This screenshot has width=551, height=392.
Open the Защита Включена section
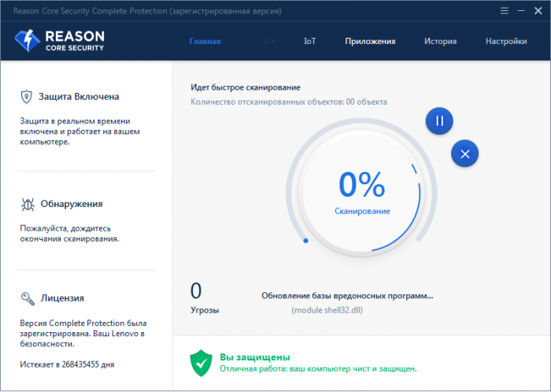79,97
